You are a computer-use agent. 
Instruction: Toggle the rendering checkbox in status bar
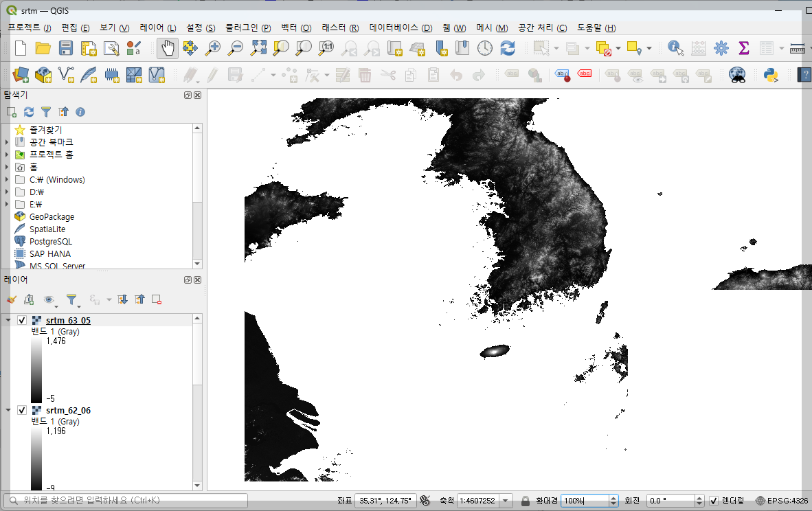coord(714,501)
